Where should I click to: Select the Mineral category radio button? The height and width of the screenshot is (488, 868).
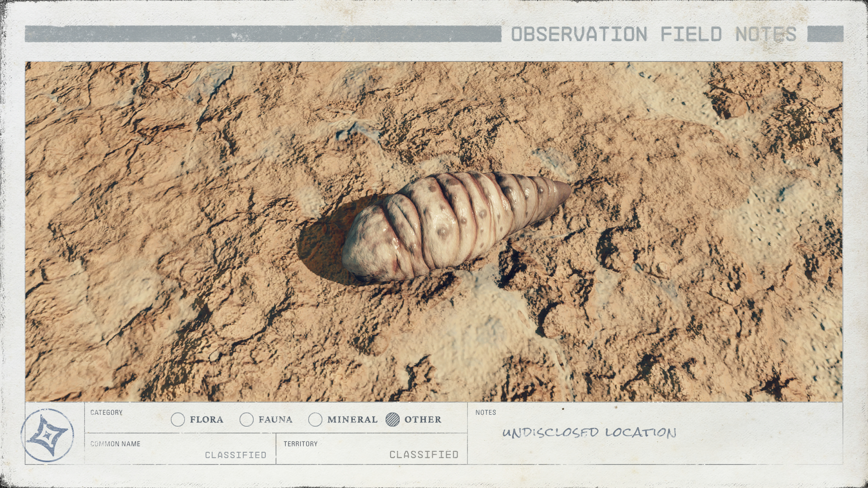(315, 420)
